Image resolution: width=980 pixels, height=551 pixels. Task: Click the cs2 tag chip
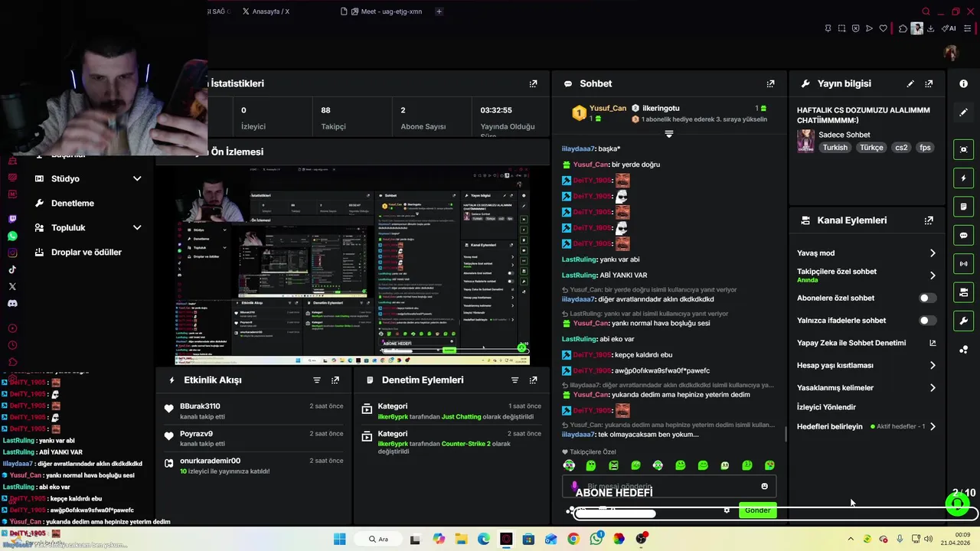coord(901,148)
